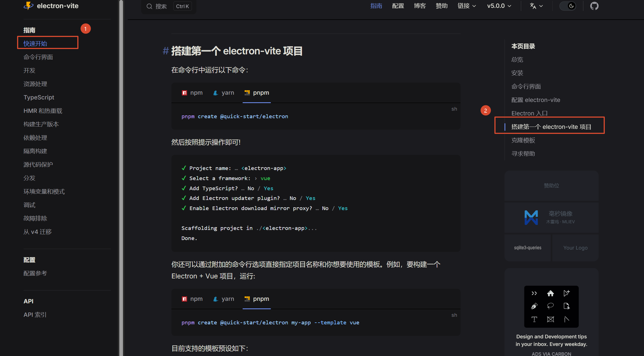
Task: Jump to 配置 electron-vite in outline
Action: 536,100
